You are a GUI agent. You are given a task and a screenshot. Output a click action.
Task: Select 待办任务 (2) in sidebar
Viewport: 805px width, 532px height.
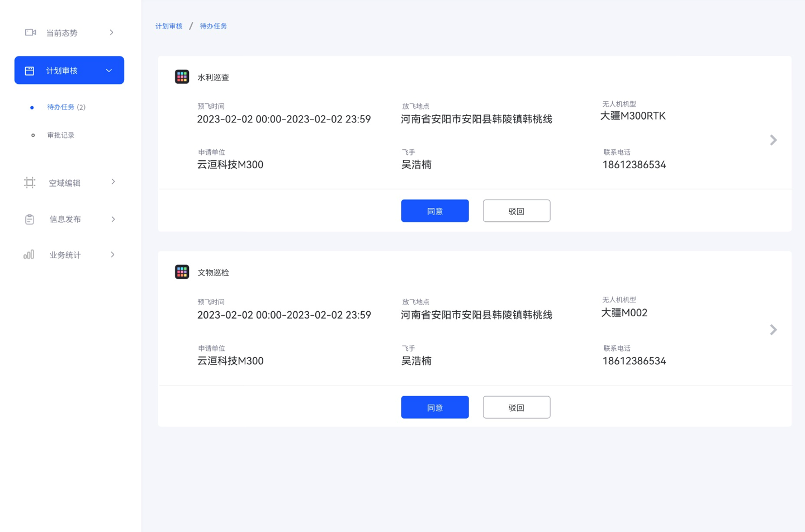coord(66,107)
